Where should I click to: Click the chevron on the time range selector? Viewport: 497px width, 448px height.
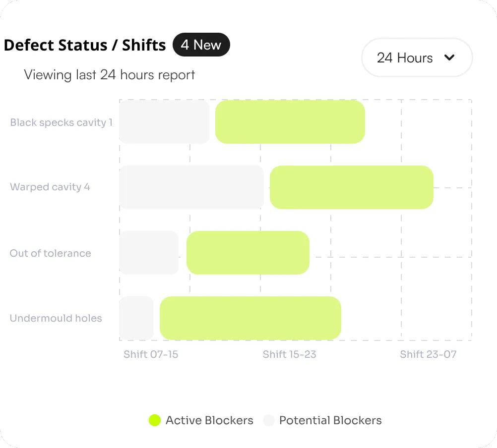450,57
